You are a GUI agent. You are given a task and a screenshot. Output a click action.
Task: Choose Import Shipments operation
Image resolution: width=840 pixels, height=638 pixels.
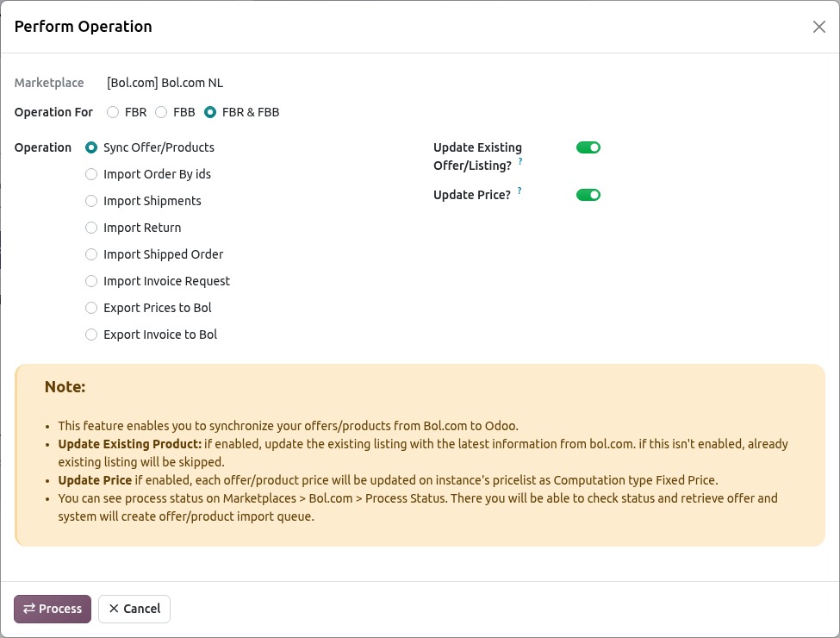tap(91, 201)
